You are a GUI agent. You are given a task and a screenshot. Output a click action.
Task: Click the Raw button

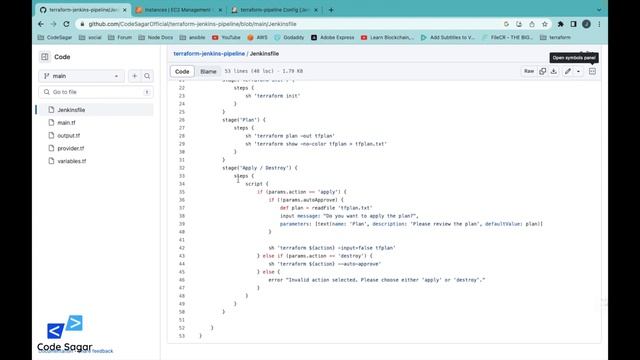(529, 71)
